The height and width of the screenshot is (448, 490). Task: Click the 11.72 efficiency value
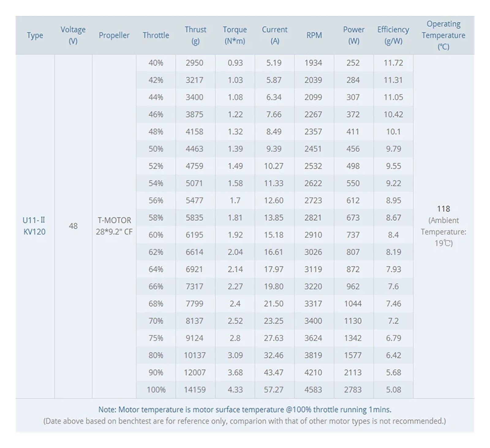click(x=394, y=63)
